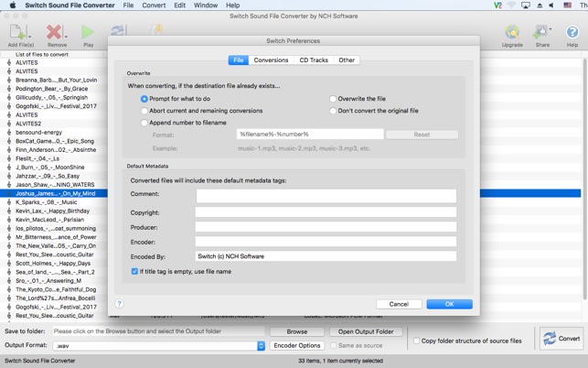Click the AirPlay display icon in menu bar
588x368 pixels.
526,5
